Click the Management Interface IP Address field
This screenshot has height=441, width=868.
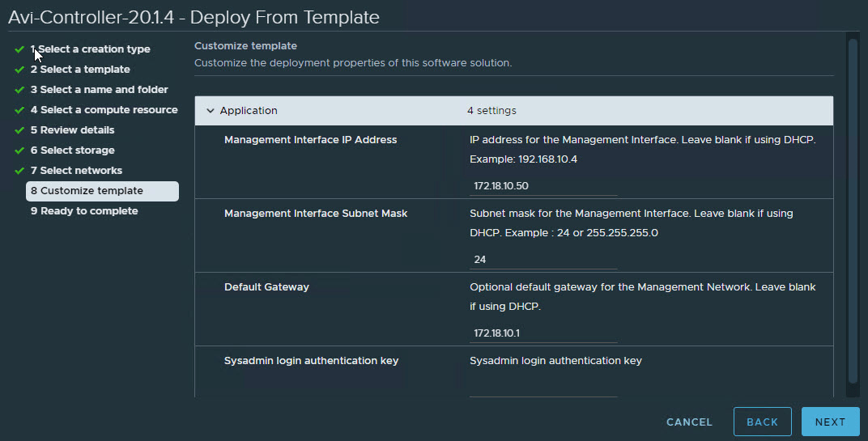(x=542, y=186)
